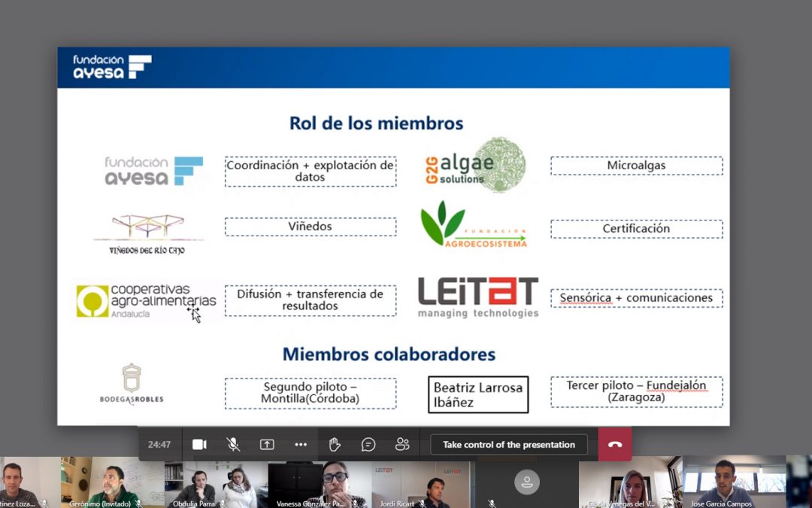Click the Fundación Agroecosistema logo
Viewport: 812px width, 508px height.
[474, 224]
